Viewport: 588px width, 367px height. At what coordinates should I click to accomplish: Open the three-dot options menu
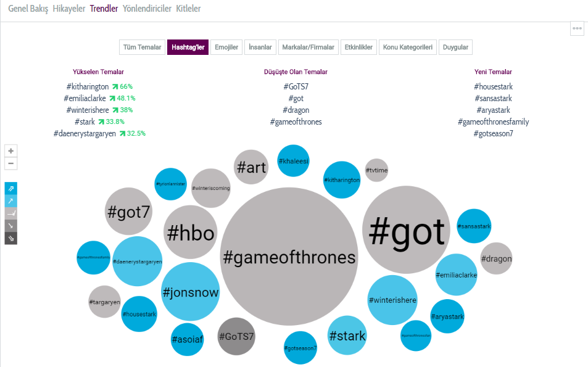(x=577, y=28)
